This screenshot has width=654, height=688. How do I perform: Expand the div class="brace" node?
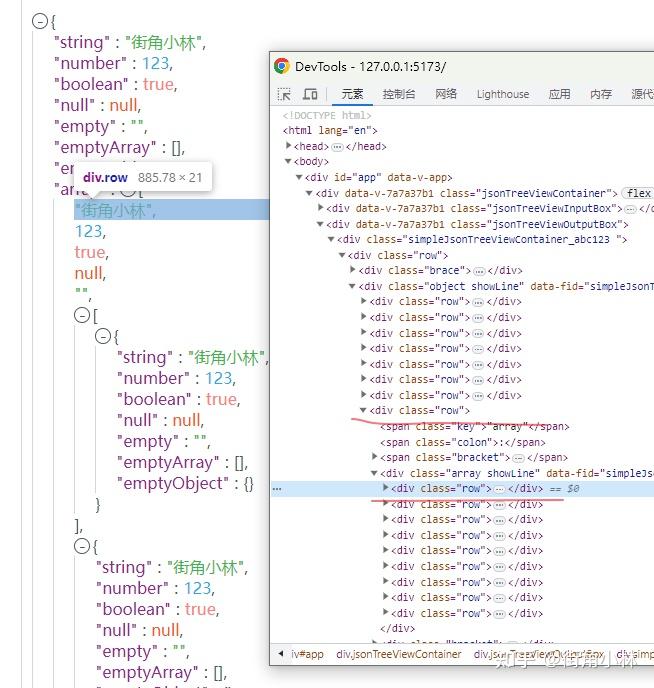pos(353,270)
